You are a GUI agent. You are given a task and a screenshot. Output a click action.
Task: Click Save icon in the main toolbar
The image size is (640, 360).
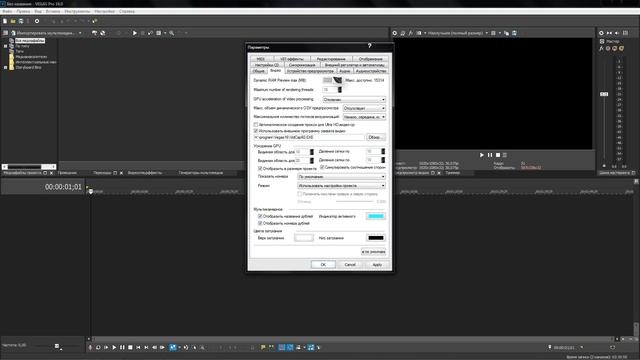tap(21, 21)
